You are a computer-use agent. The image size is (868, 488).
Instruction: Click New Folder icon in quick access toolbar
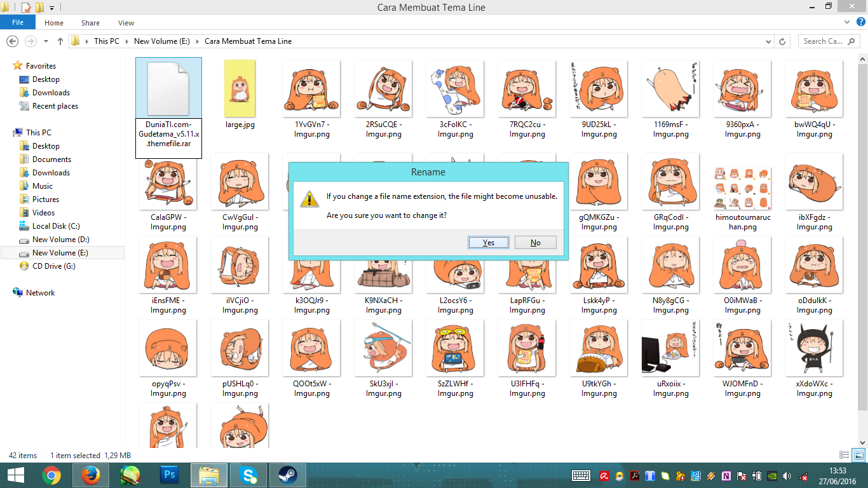[39, 8]
